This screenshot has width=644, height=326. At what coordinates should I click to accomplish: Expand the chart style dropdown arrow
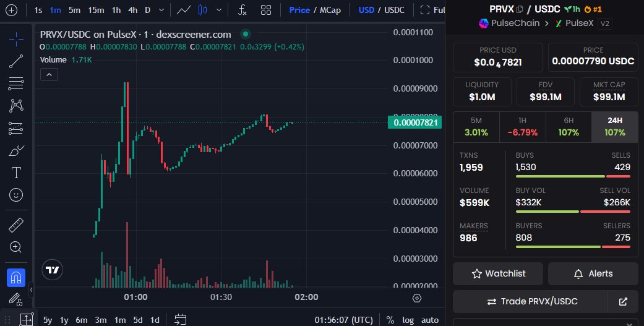[x=219, y=10]
